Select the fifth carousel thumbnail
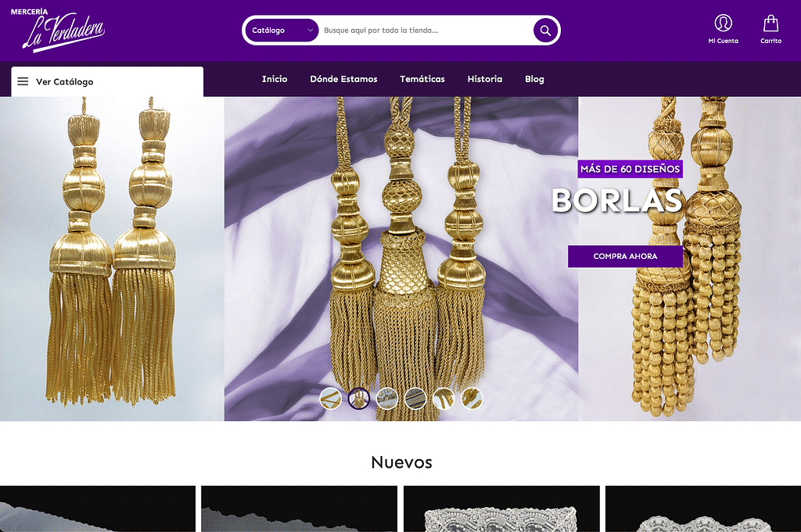 (444, 398)
